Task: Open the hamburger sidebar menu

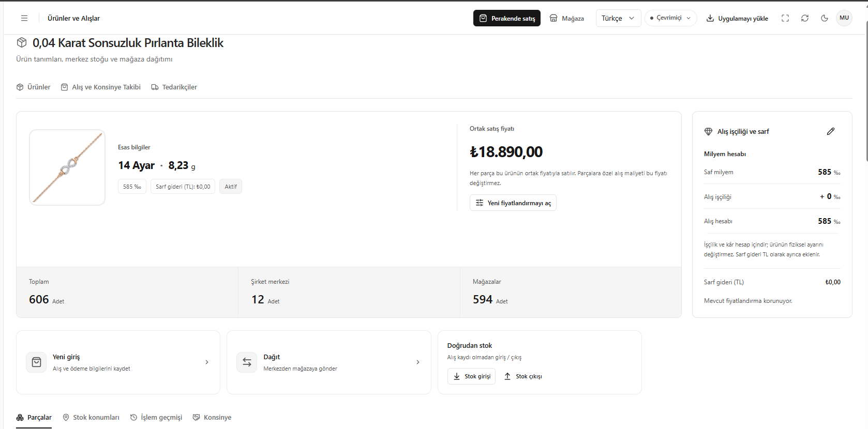Action: coord(24,18)
